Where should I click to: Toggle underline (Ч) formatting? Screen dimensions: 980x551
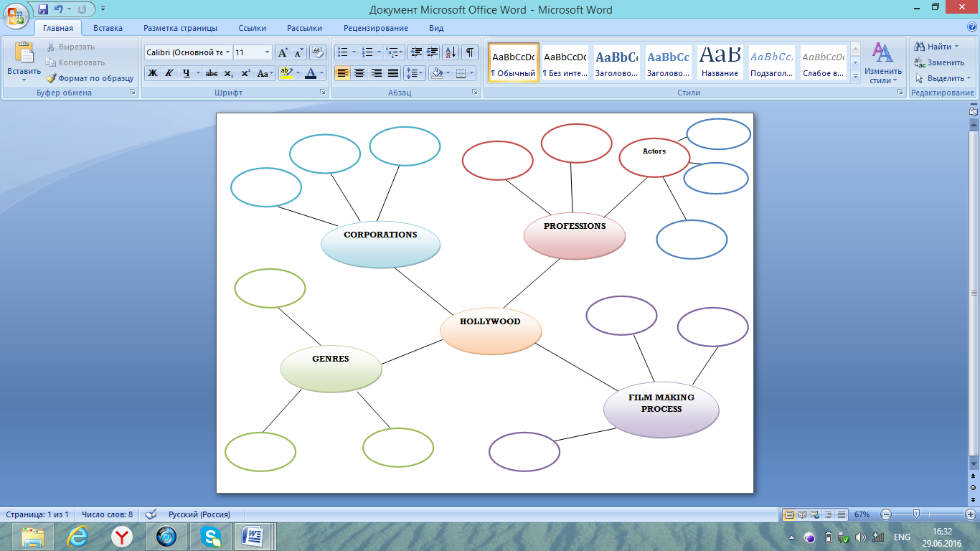tap(187, 73)
